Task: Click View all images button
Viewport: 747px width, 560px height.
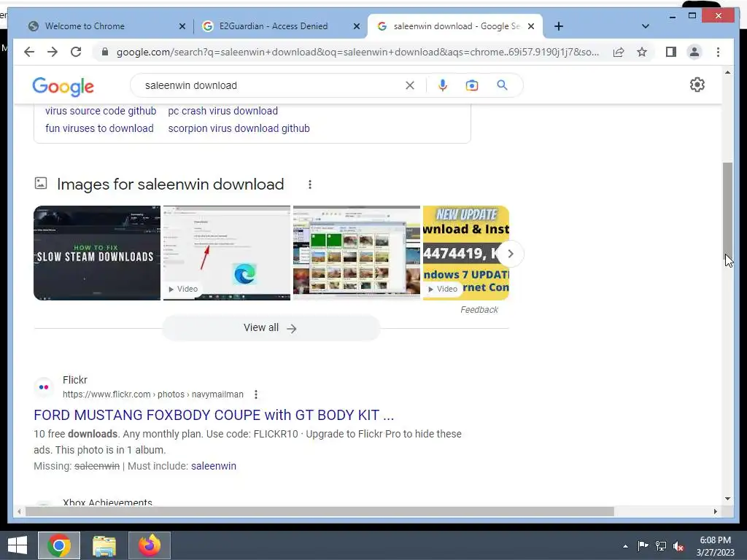Action: (x=271, y=327)
